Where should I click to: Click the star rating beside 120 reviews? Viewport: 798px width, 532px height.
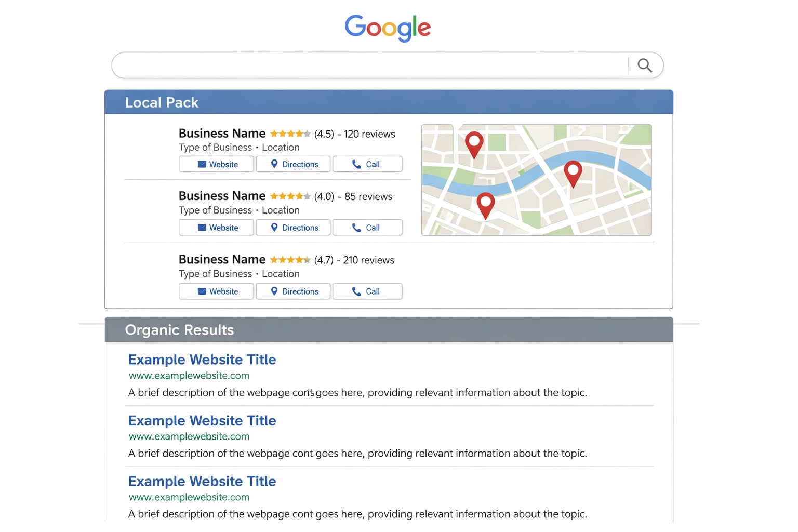tap(290, 134)
